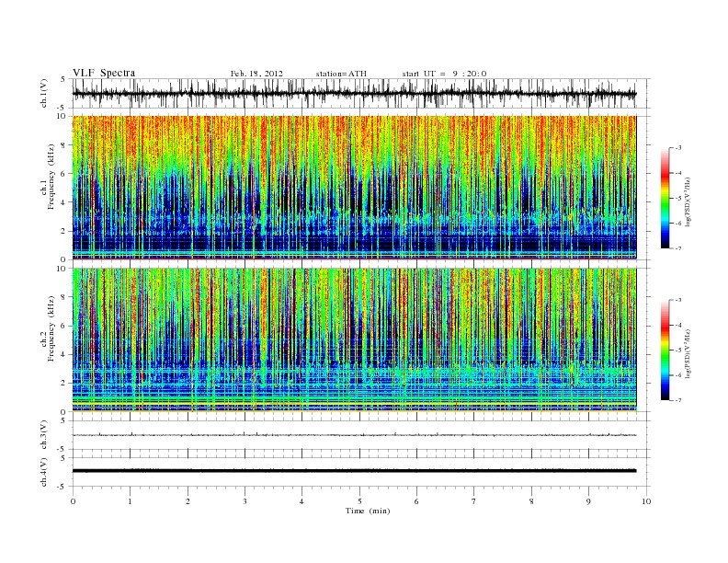Click the 'Time (min)' axis label
Viewport: 728px width, 563px height.
(368, 511)
